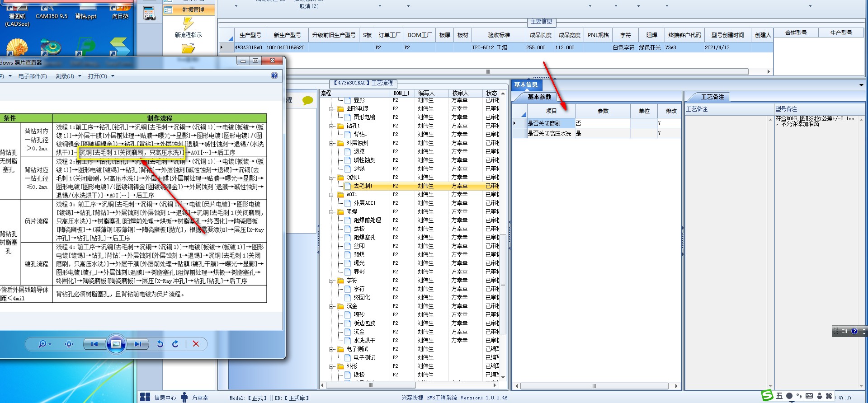Open the IME toolbox four-leaf icon
Screen dimensions: 868x403
[829, 396]
